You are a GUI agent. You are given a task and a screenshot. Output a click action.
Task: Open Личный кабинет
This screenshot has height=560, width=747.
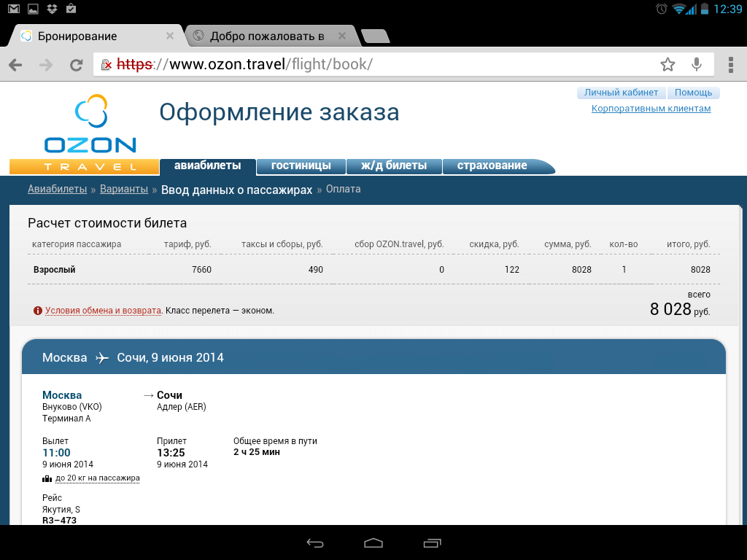tap(622, 93)
